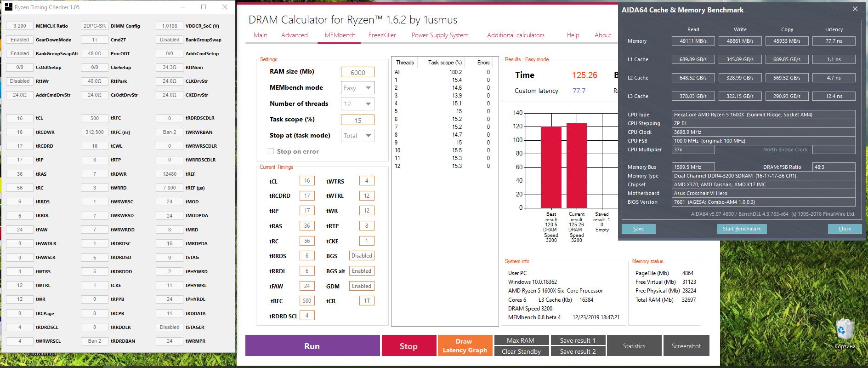This screenshot has width=868, height=368.
Task: Click the tRDRD SCL field in Current Timings
Action: click(x=307, y=316)
